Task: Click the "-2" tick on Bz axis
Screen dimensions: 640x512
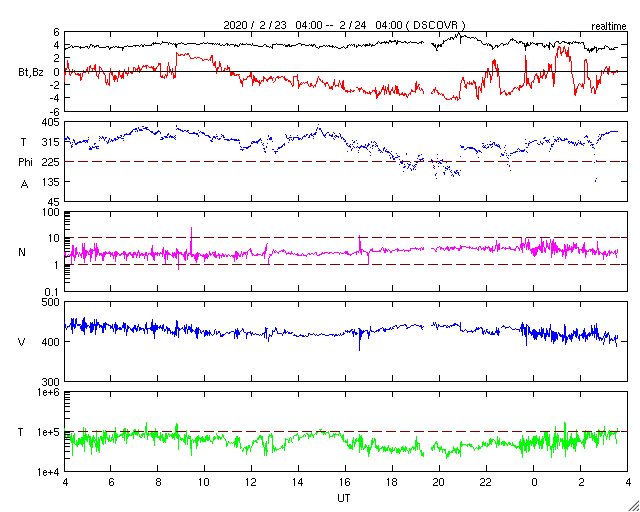Action: coord(54,85)
